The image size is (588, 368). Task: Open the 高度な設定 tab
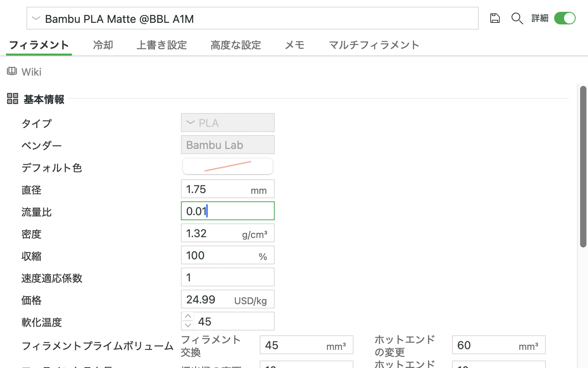[x=236, y=45]
